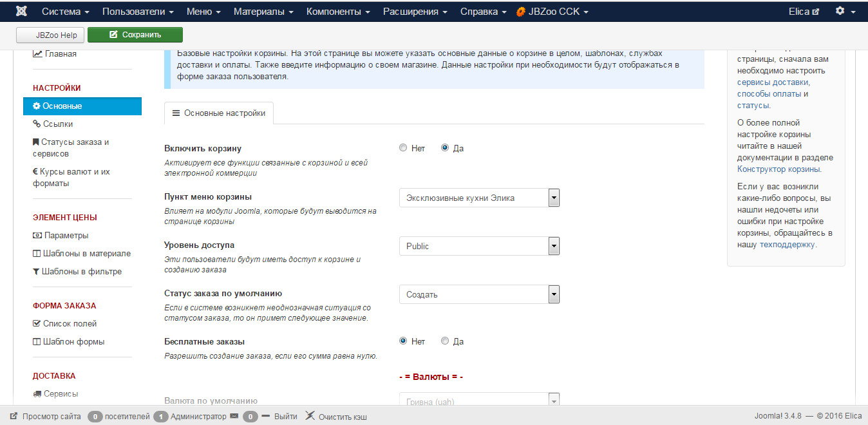
Task: Click the green Сохранить button
Action: pyautogui.click(x=135, y=35)
